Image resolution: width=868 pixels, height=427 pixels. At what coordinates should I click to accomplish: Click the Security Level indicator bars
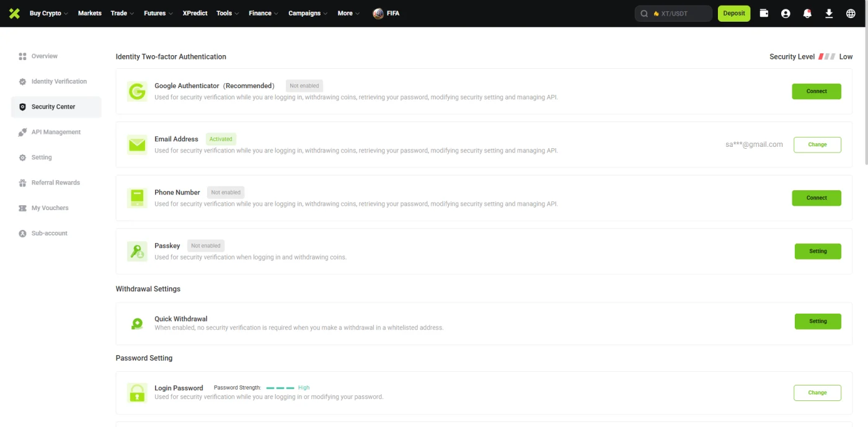click(826, 56)
